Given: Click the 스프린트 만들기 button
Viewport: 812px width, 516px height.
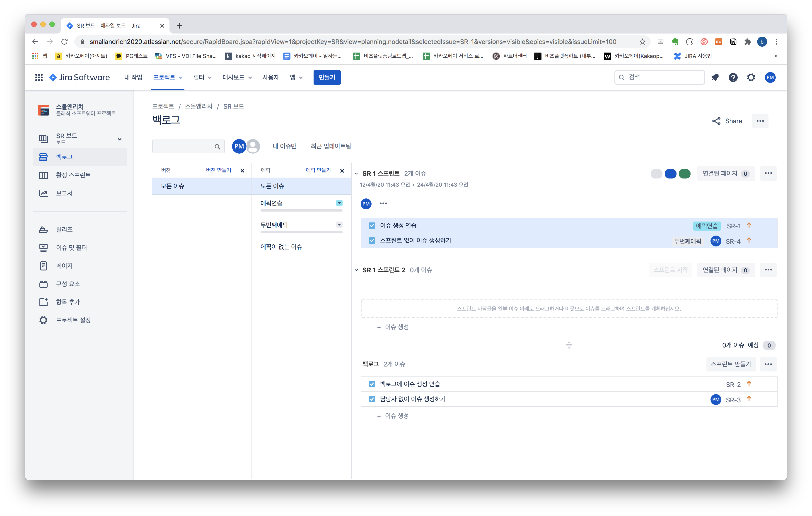Looking at the screenshot, I should pyautogui.click(x=731, y=364).
